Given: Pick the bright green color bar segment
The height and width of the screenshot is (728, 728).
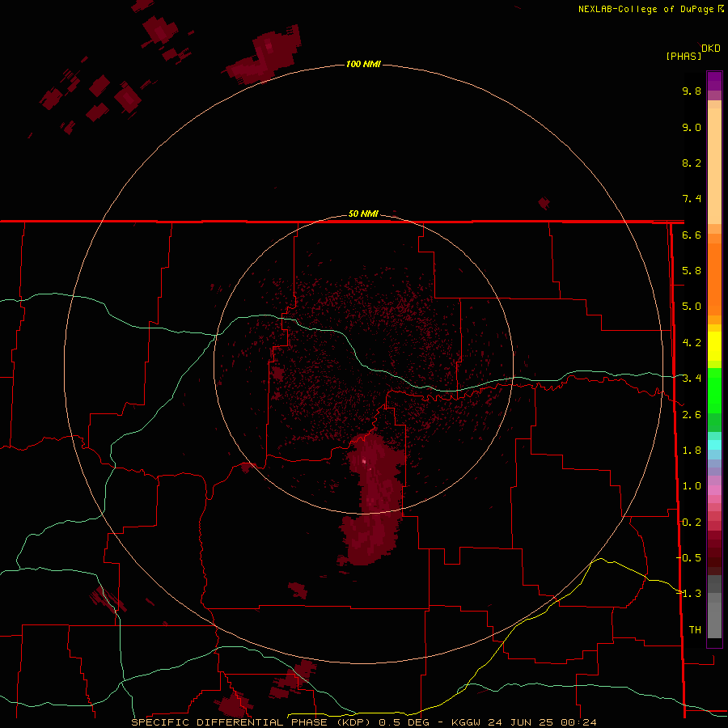Looking at the screenshot, I should [x=714, y=390].
